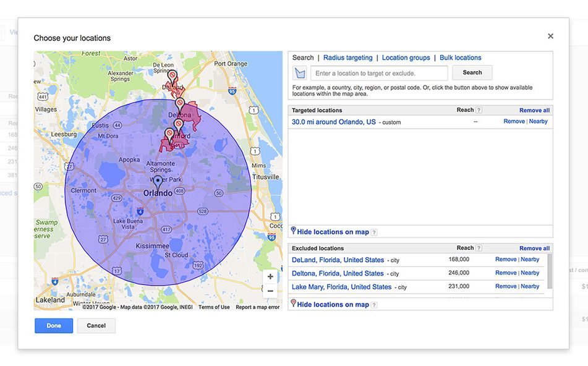Open the Location groups tab

(406, 57)
